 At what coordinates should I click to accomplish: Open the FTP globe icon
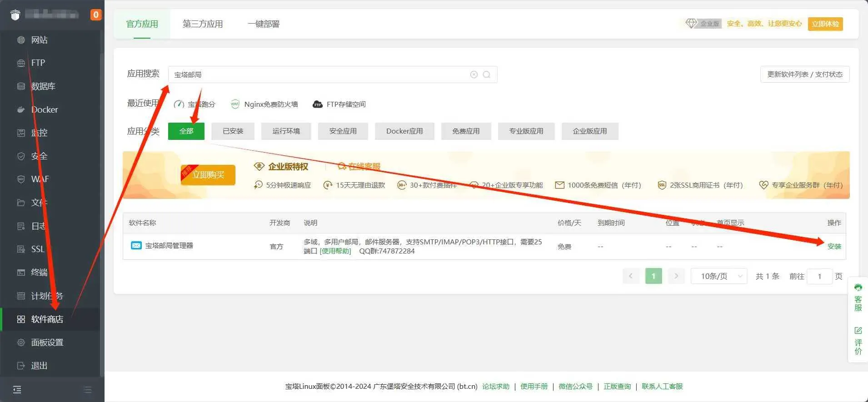(21, 63)
